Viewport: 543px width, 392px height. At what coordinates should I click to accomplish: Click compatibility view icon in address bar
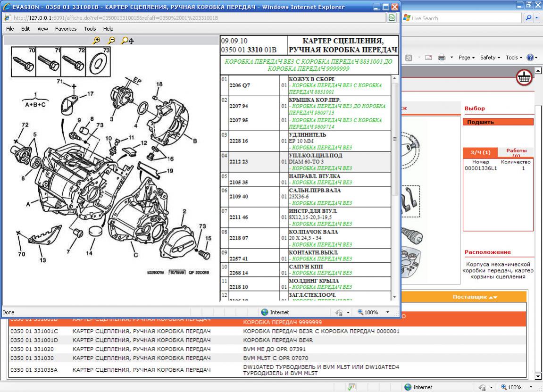pos(392,17)
